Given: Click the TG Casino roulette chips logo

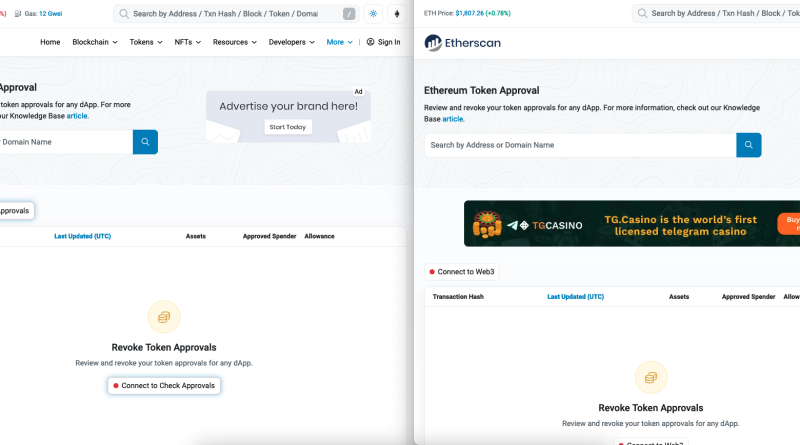Looking at the screenshot, I should point(487,225).
